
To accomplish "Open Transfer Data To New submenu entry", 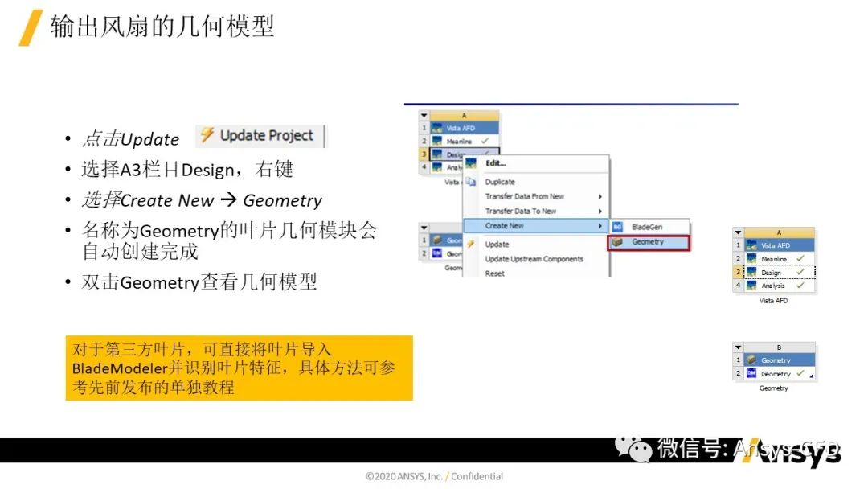I will (x=521, y=211).
